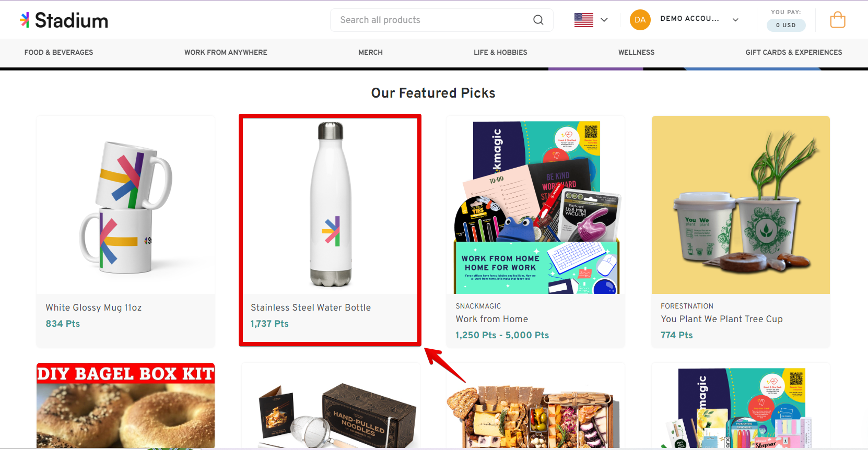
Task: Click You Plant We Plant Tree Cup
Action: [x=721, y=319]
